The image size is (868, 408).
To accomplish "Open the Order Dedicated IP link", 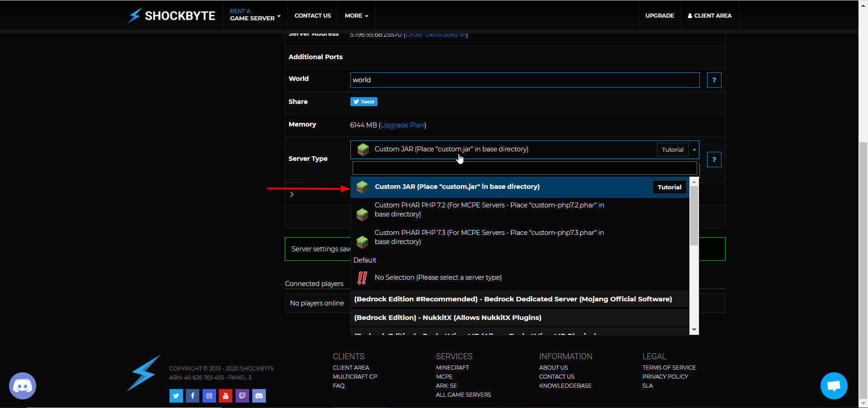I will (436, 35).
